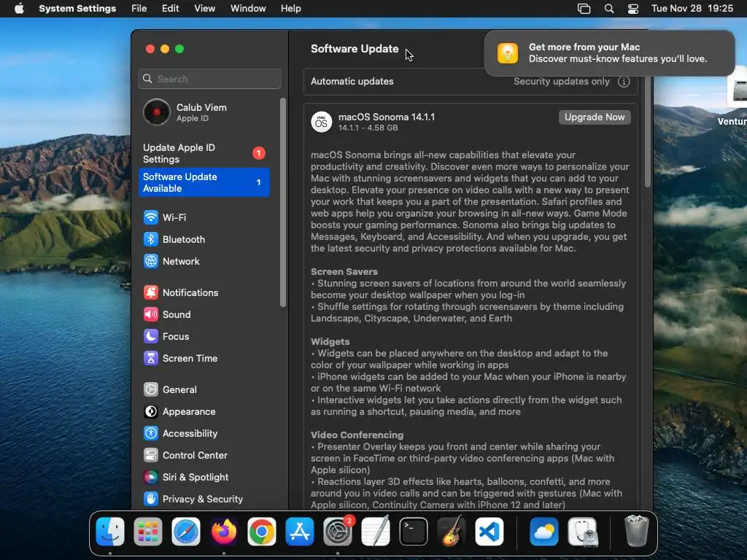The image size is (747, 560).
Task: Open the Window menu
Action: coord(248,9)
